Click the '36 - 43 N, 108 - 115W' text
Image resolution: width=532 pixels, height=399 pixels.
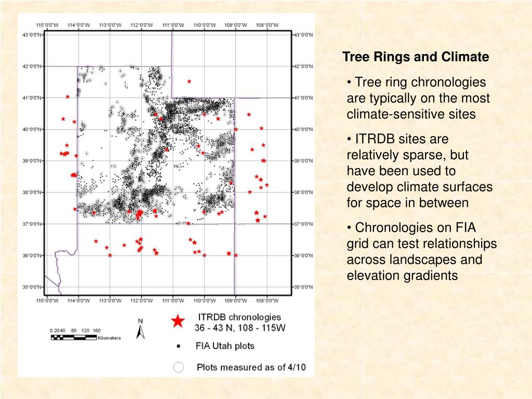240,328
